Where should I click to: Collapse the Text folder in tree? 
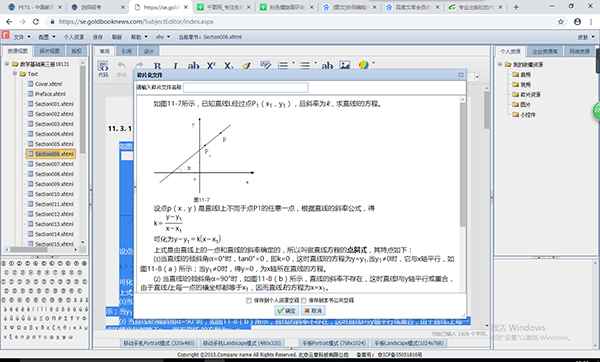click(x=15, y=73)
